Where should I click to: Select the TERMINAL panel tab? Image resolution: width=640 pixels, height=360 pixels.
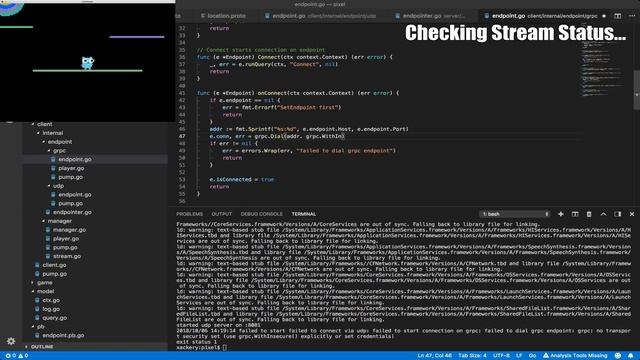coord(304,214)
